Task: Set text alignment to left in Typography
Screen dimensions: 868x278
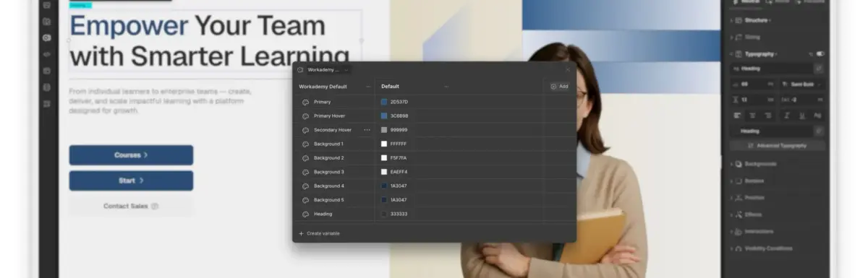Action: tap(737, 116)
